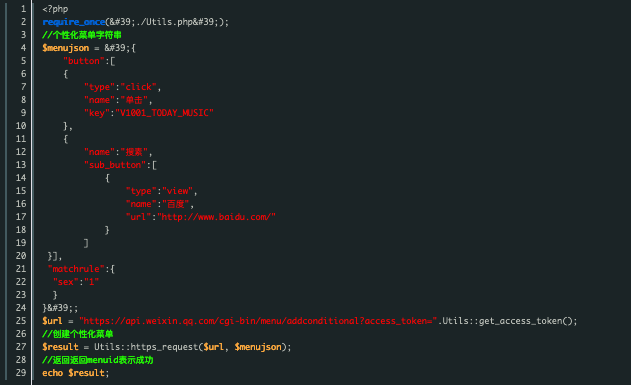Click the get_access_token() method call
This screenshot has height=385, width=631.
526,321
